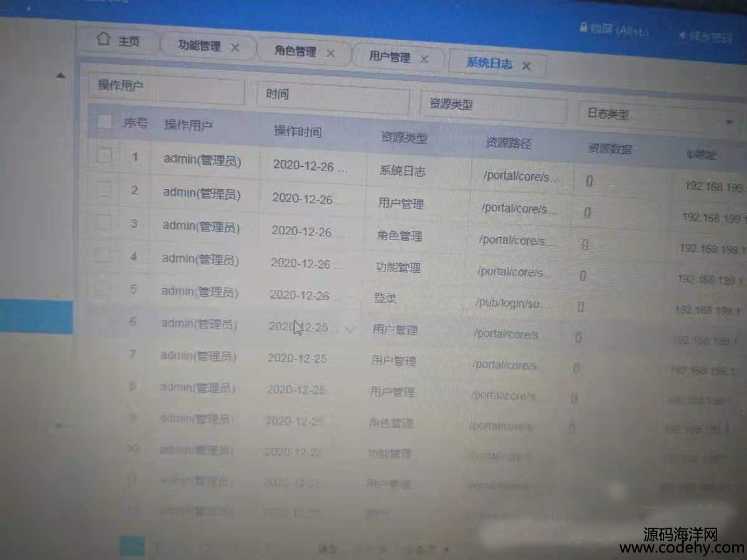Click the 资源路径 column header

(509, 143)
